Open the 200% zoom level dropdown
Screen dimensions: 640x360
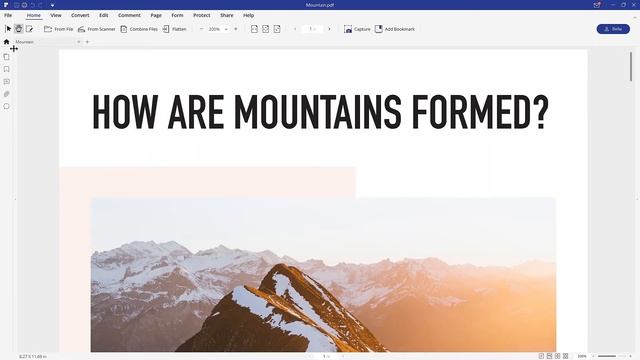226,29
